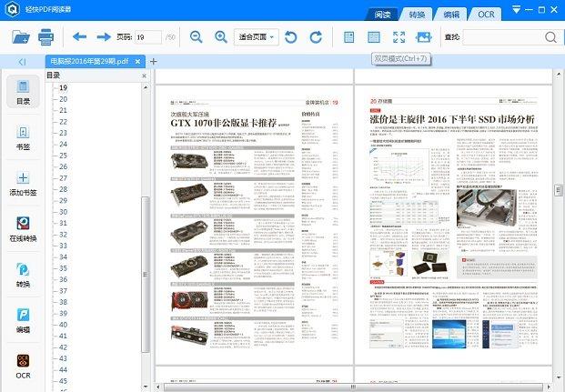Click the 编辑 icon in left sidebar
Viewport: 565px width, 392px height.
[x=23, y=320]
